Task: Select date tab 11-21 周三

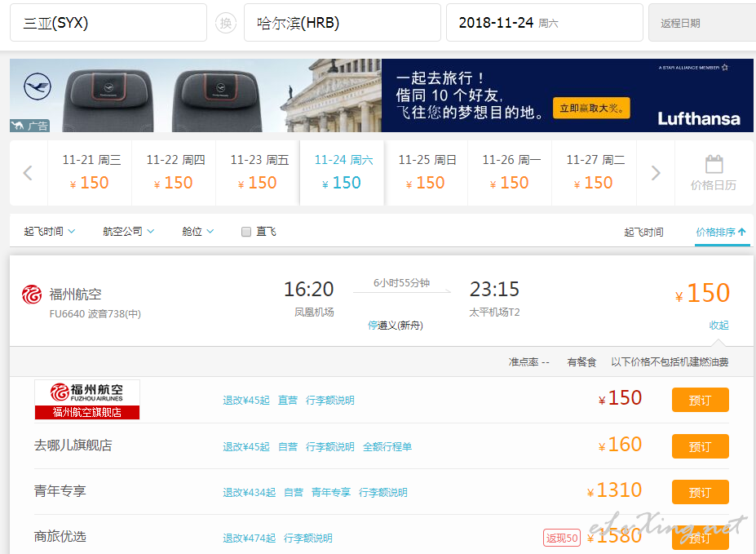Action: pos(90,173)
